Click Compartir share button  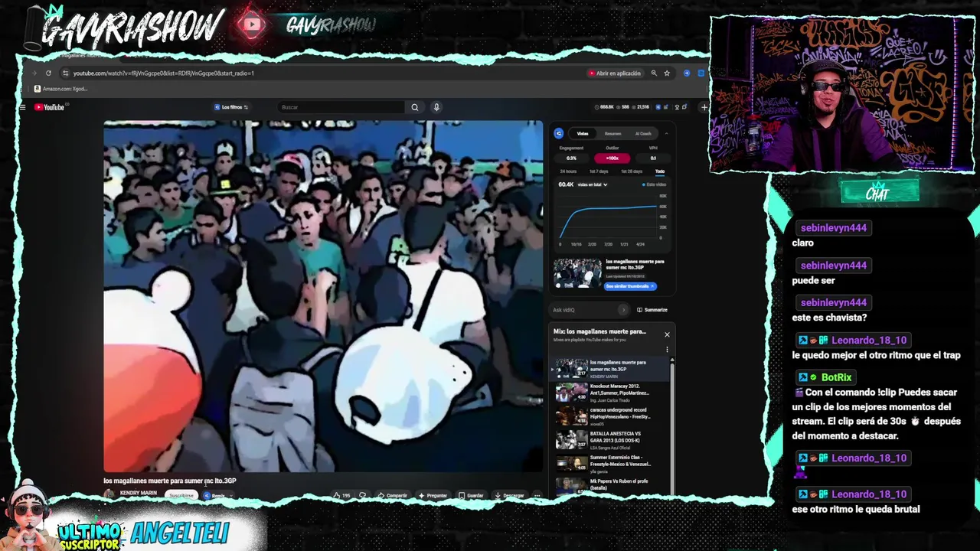click(x=392, y=495)
